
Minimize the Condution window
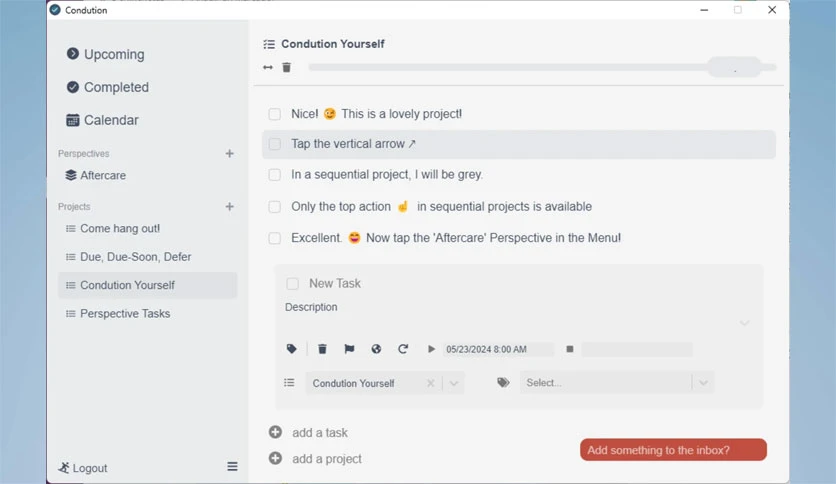pyautogui.click(x=704, y=10)
